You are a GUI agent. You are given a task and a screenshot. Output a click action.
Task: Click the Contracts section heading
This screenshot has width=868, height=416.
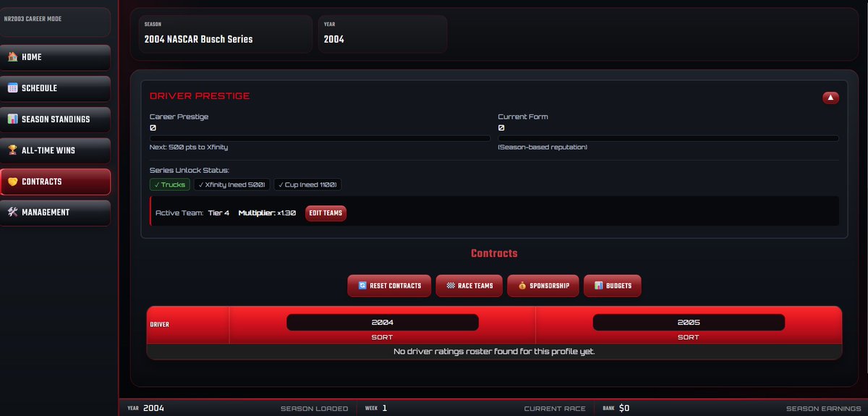[x=494, y=254]
